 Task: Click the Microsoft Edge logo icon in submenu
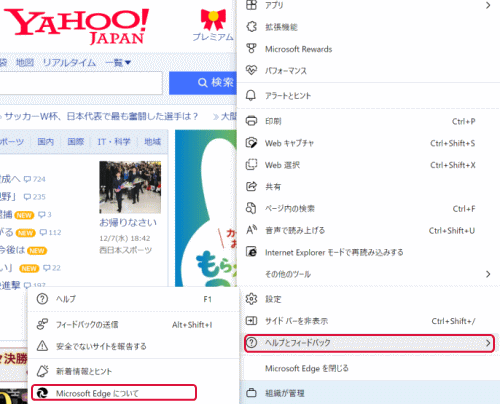pyautogui.click(x=42, y=393)
